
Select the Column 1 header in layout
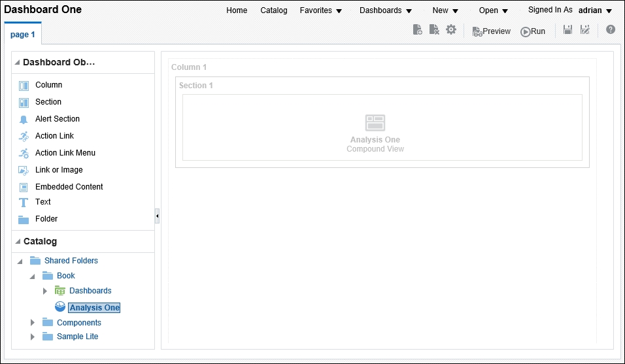click(x=189, y=67)
